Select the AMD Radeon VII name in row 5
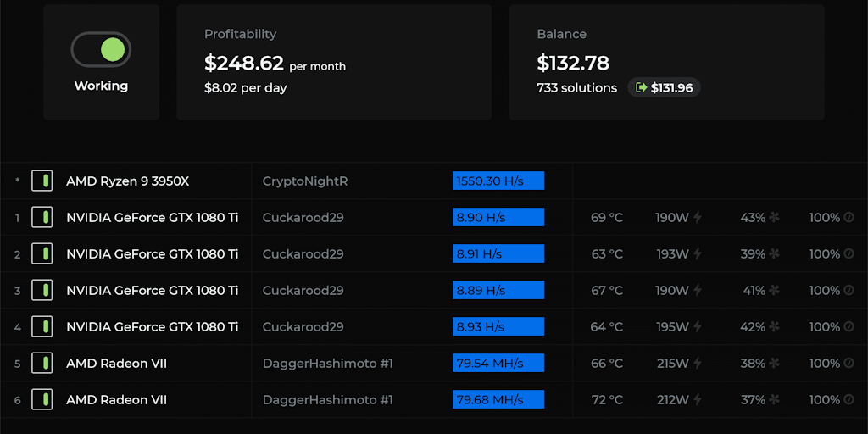Screen dimensions: 868x434 click(x=116, y=363)
